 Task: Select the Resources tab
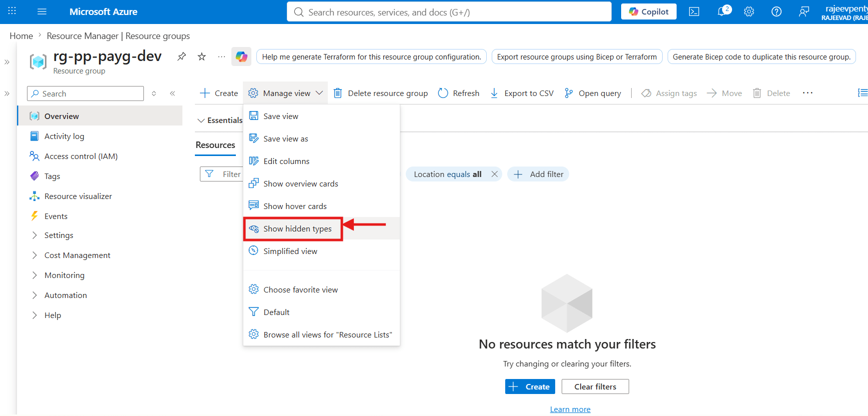click(215, 145)
